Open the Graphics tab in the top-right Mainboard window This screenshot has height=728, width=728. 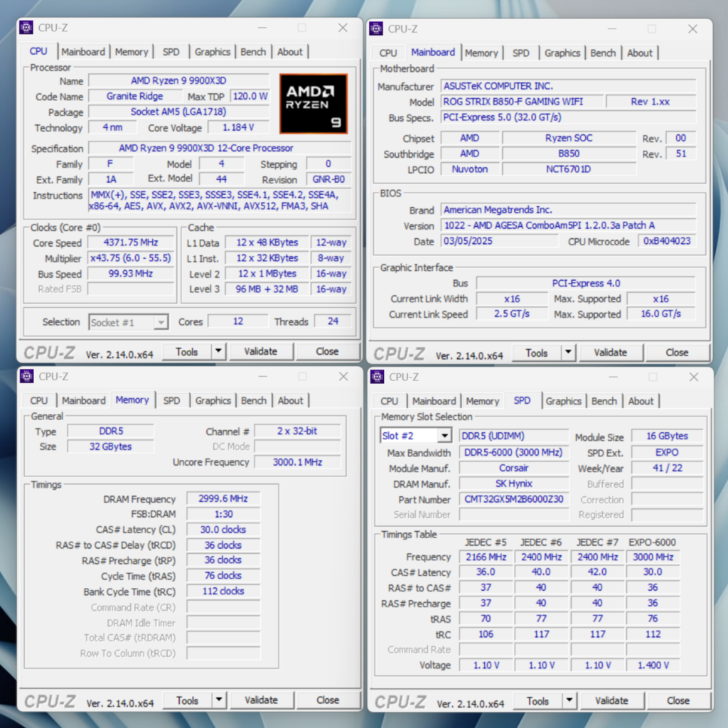coord(562,53)
